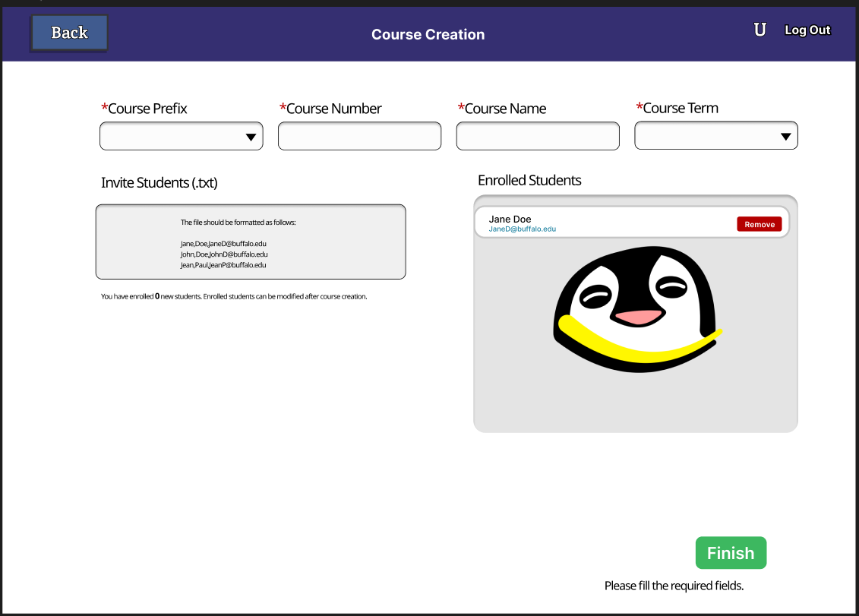The width and height of the screenshot is (859, 616).
Task: Click the Invite Students (.txt) label
Action: [159, 182]
